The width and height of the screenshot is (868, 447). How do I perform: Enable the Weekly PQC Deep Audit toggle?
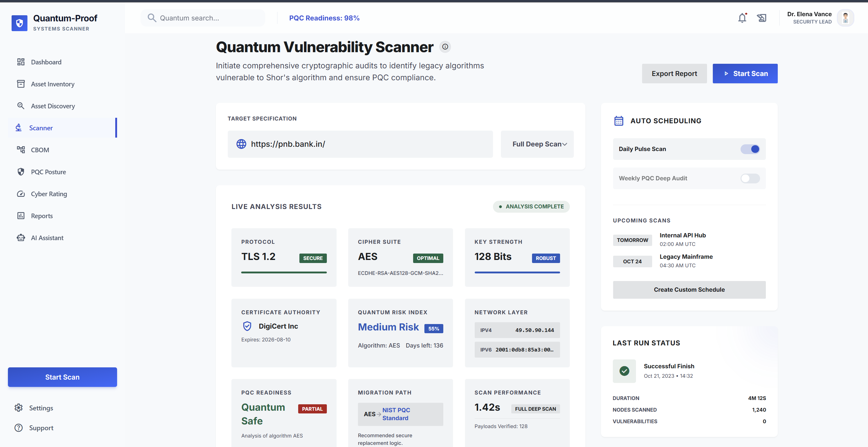[x=750, y=178]
